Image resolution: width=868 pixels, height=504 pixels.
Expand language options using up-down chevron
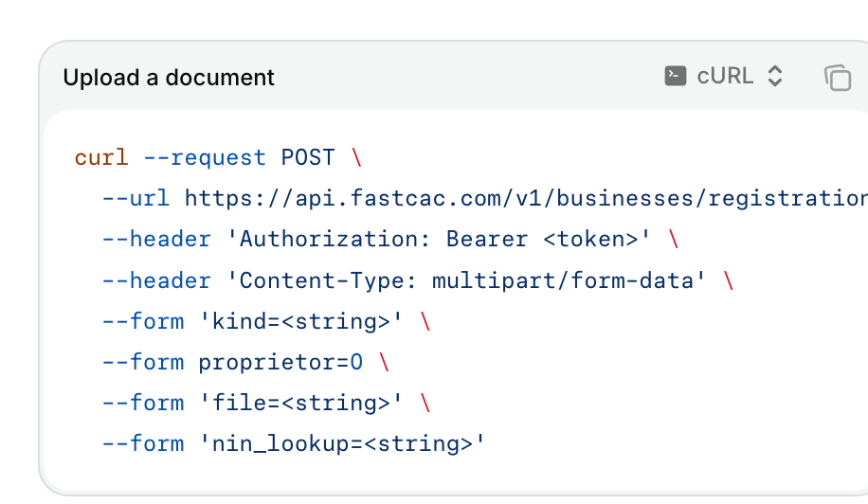775,77
